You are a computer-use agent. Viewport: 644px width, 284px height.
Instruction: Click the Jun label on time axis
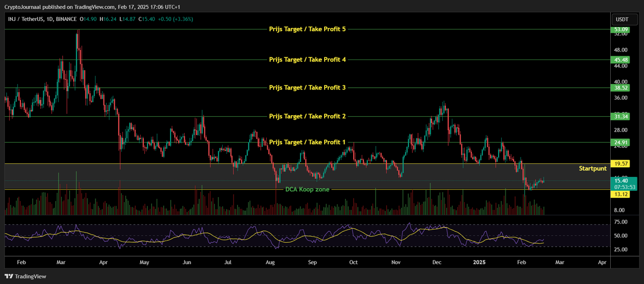pyautogui.click(x=187, y=263)
